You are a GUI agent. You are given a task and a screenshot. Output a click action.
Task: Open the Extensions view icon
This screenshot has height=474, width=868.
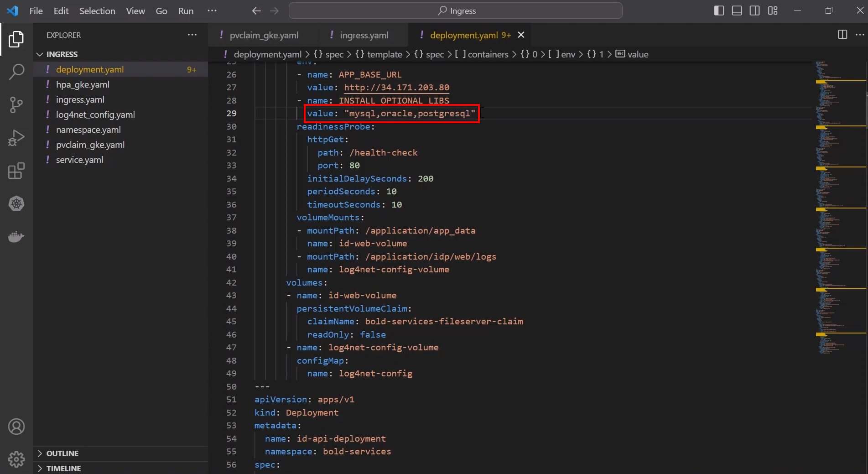pos(16,171)
